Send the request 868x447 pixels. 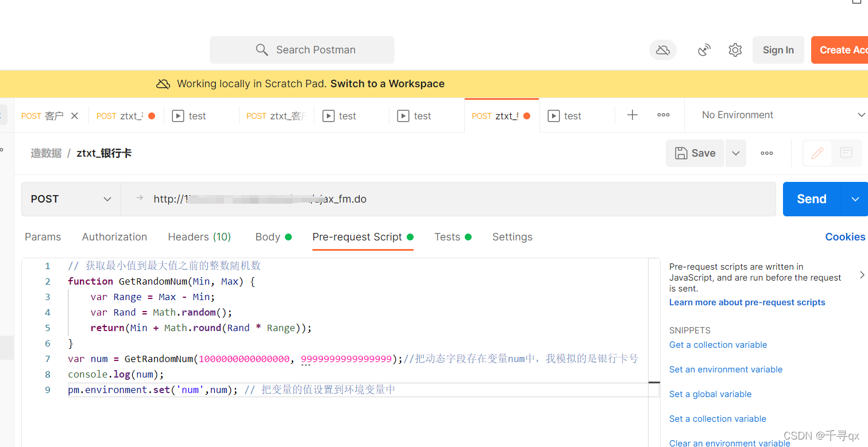click(x=812, y=199)
